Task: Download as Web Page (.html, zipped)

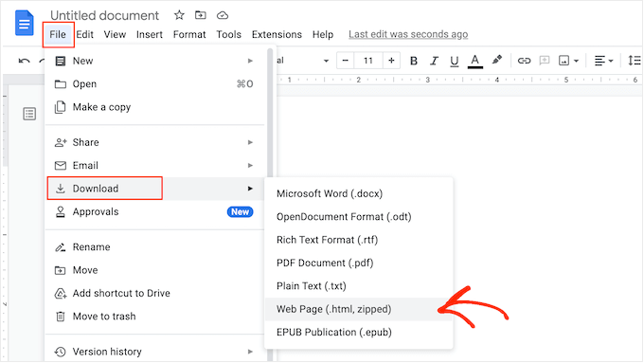Action: pyautogui.click(x=359, y=309)
